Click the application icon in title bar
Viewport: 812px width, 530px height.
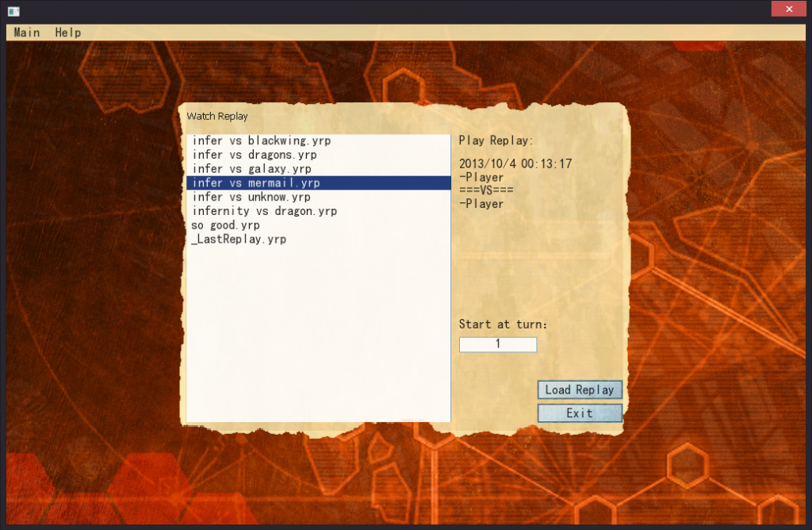point(13,10)
